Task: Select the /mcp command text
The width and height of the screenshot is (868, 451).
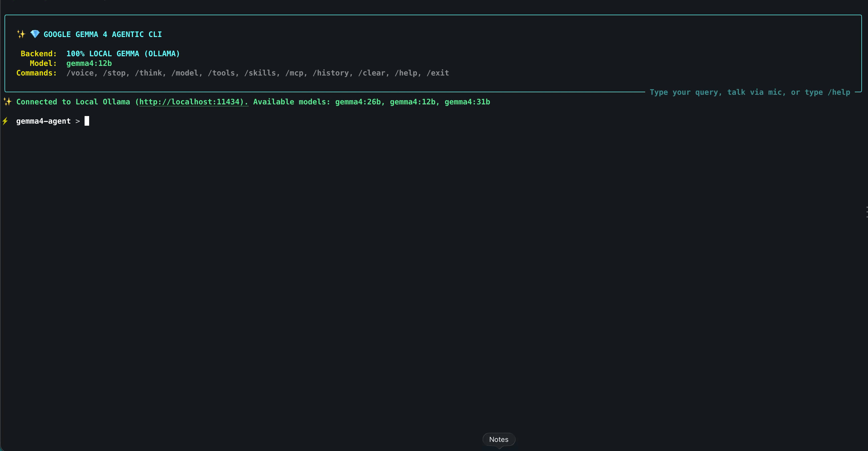Action: tap(294, 73)
